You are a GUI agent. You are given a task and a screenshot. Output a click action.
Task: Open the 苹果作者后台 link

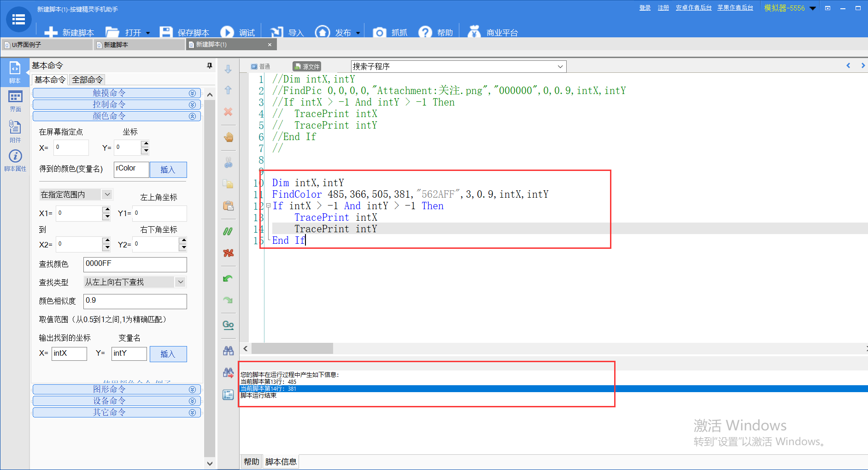(735, 8)
